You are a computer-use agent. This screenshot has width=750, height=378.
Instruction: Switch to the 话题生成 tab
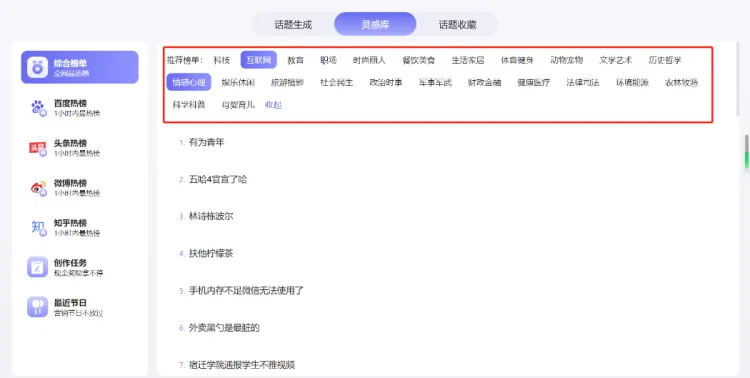(293, 24)
